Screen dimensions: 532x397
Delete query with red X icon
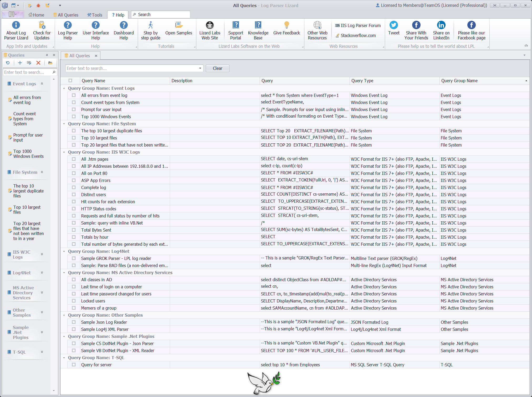point(38,63)
